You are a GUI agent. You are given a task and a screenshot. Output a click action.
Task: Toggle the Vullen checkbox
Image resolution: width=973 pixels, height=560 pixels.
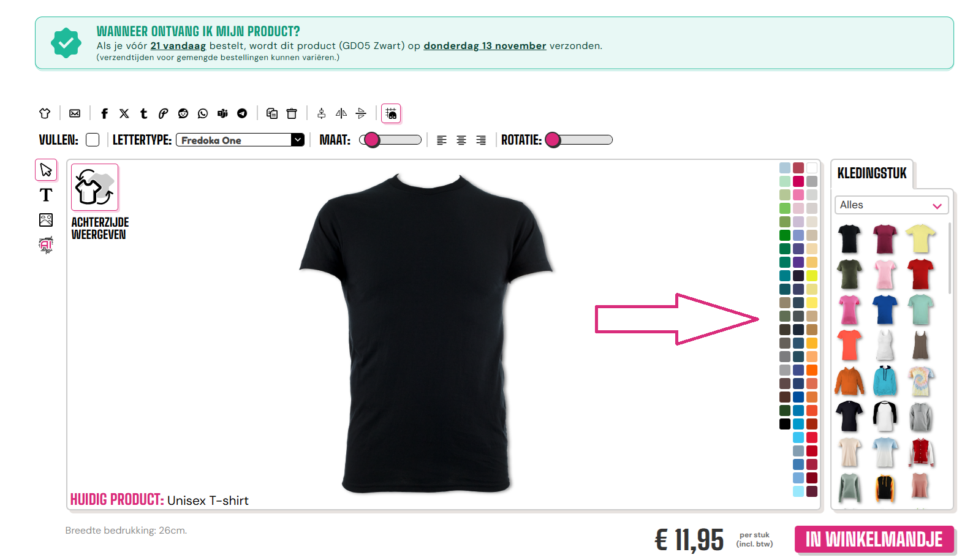pos(93,140)
